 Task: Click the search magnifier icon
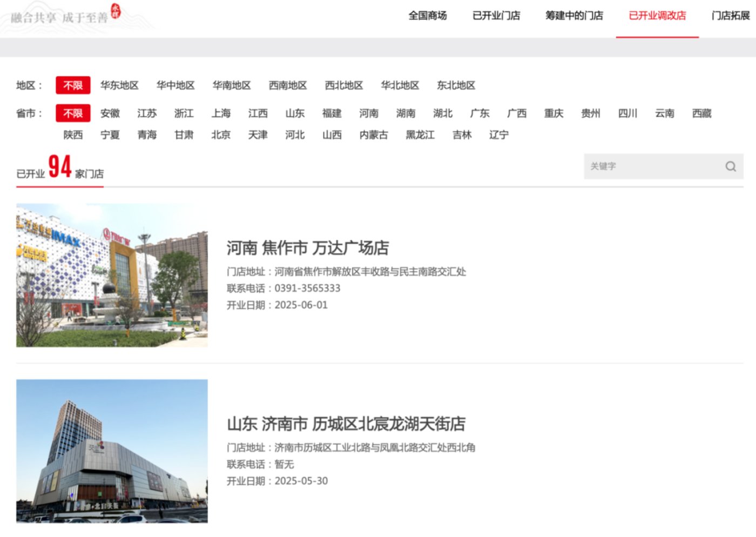(x=730, y=166)
